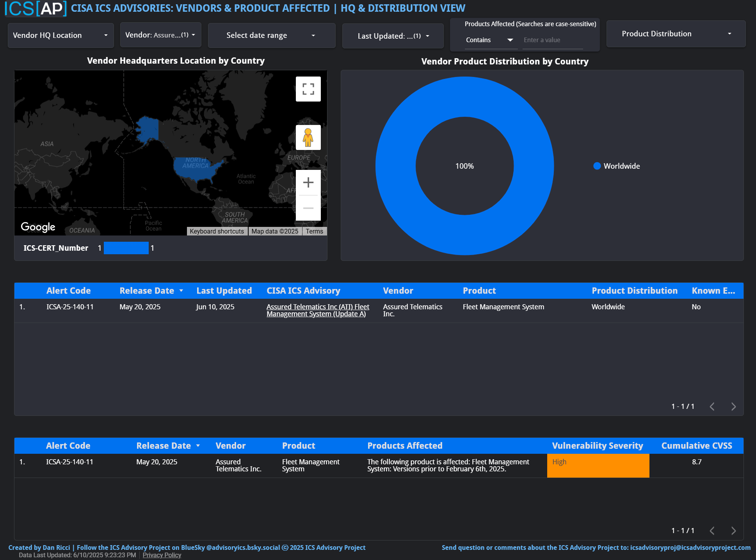
Task: Select the 8.7 CVSS value
Action: coord(697,462)
